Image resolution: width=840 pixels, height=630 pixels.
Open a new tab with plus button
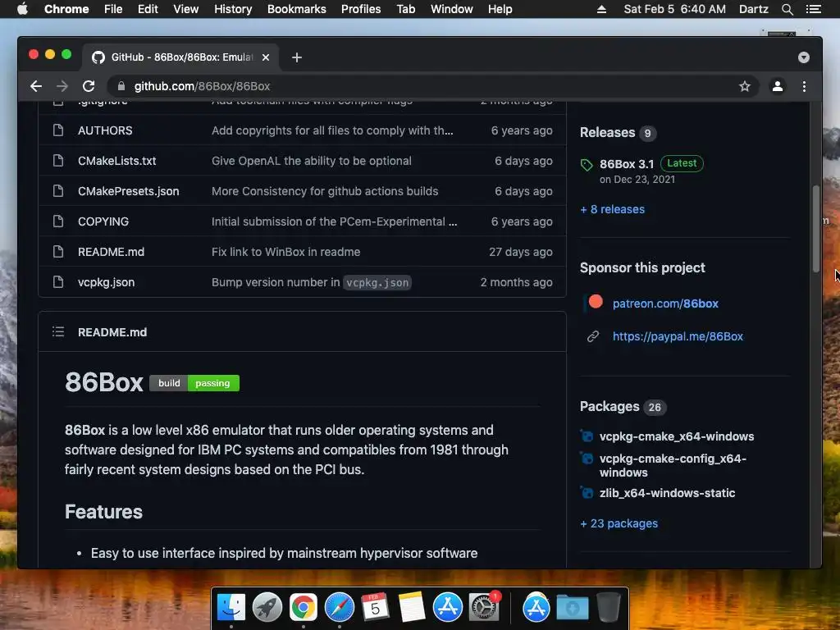pos(297,57)
